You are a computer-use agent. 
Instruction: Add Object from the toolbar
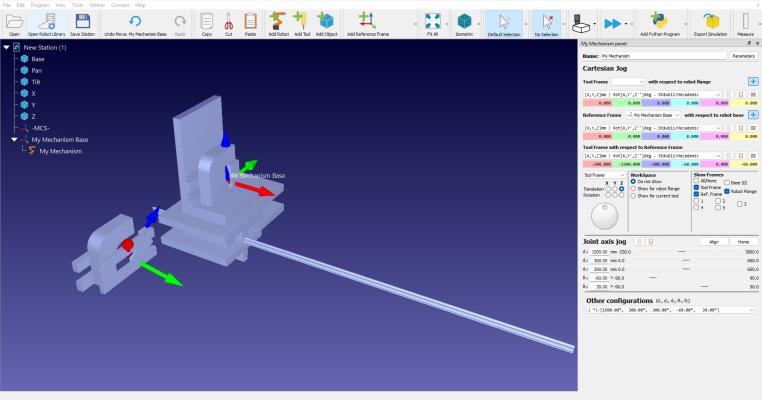[326, 24]
